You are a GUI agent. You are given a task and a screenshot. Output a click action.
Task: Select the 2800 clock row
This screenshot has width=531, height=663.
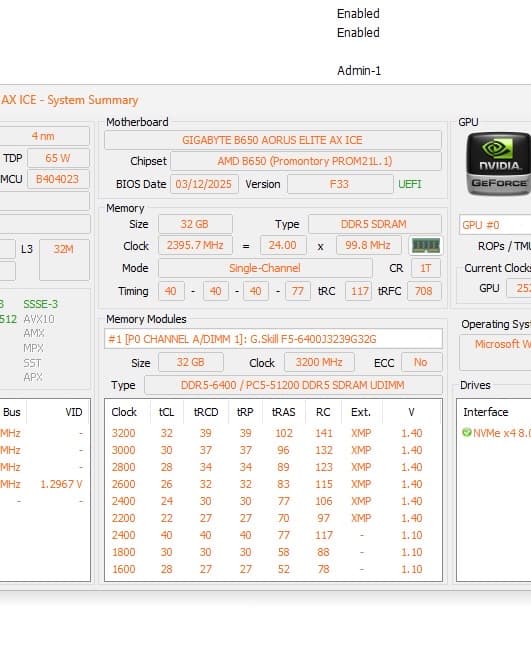tap(273, 467)
